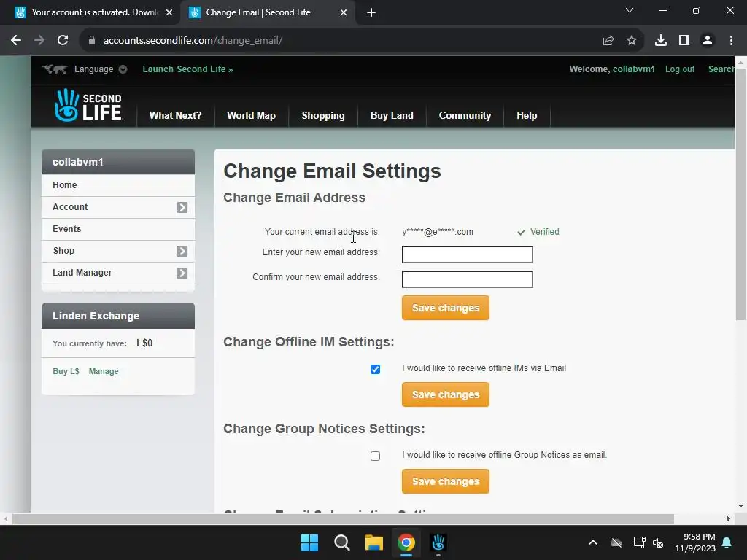Open the Windows Start menu

(x=309, y=542)
